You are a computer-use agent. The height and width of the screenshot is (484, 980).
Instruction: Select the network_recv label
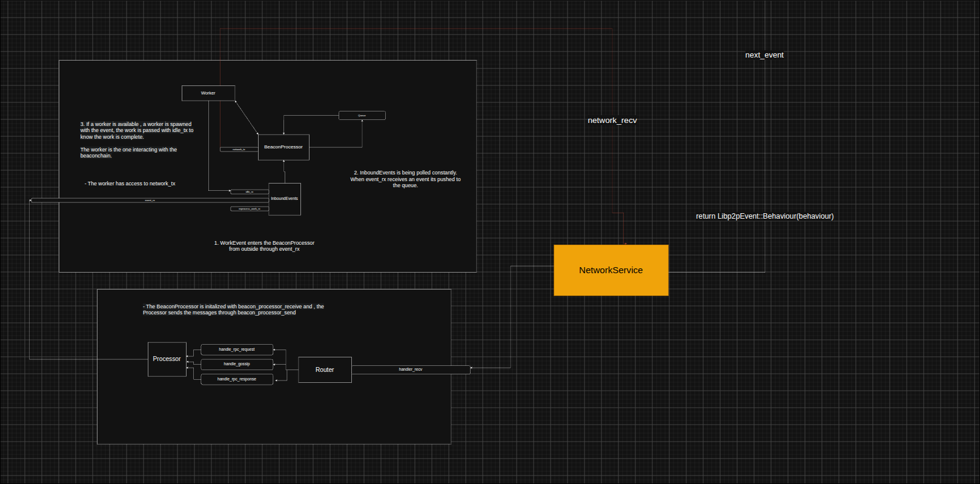point(612,121)
